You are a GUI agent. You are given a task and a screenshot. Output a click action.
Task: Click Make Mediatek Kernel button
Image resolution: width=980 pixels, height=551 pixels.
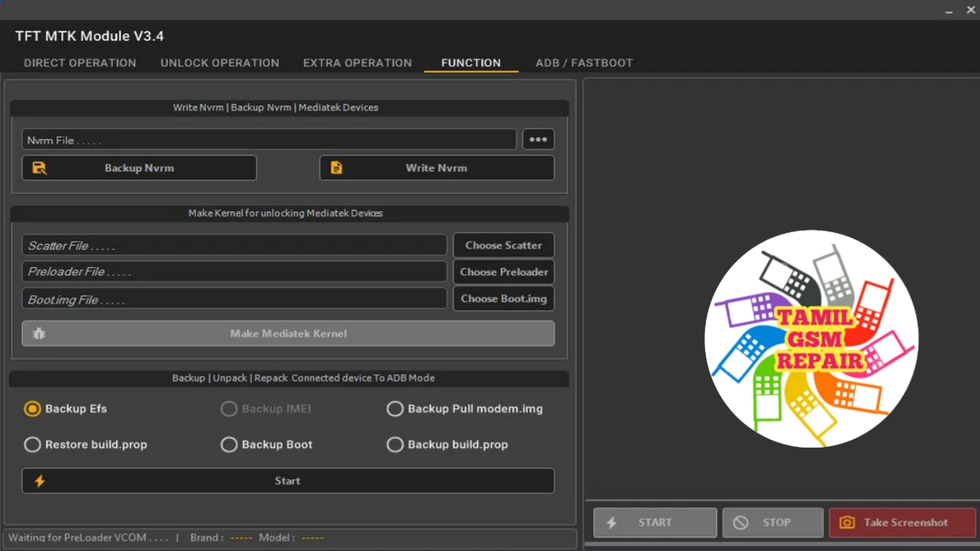click(288, 334)
